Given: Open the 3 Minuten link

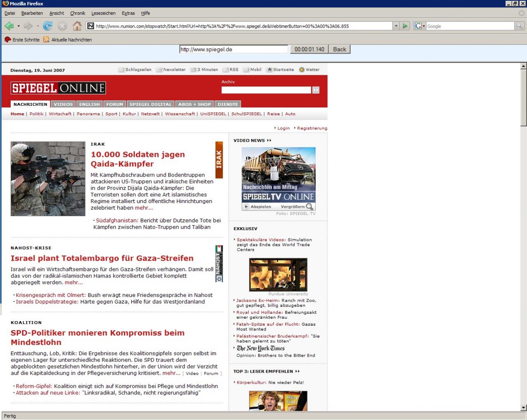Looking at the screenshot, I should pyautogui.click(x=204, y=70).
